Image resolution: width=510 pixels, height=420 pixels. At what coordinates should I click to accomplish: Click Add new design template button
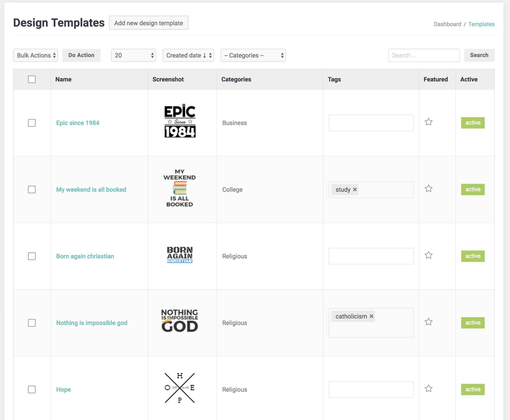tap(148, 23)
